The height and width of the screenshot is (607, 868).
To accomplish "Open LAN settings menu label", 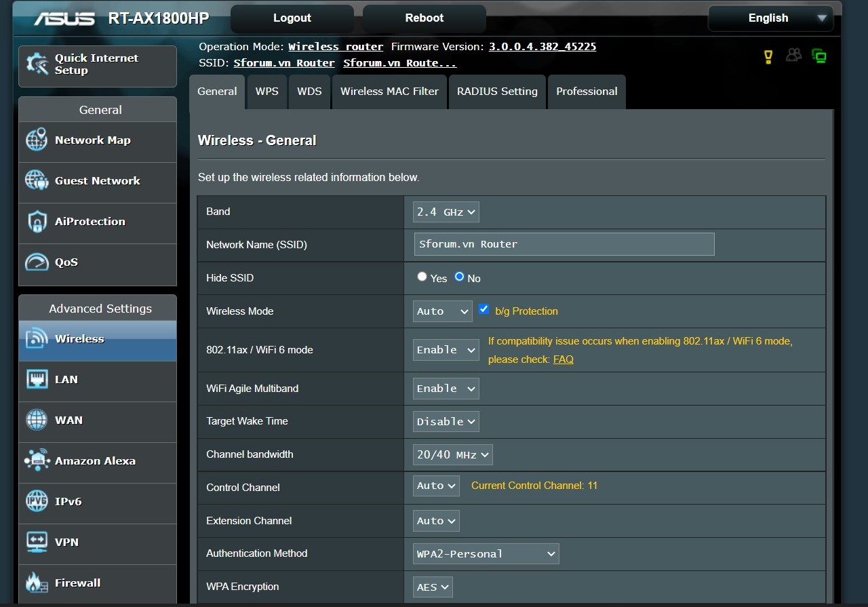I will point(66,379).
